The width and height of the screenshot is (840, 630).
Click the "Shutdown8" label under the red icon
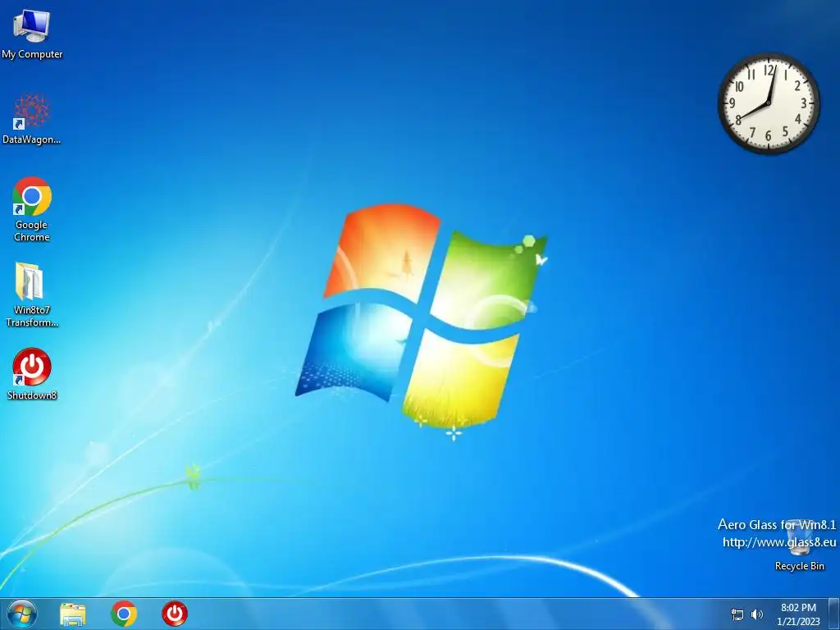32,395
